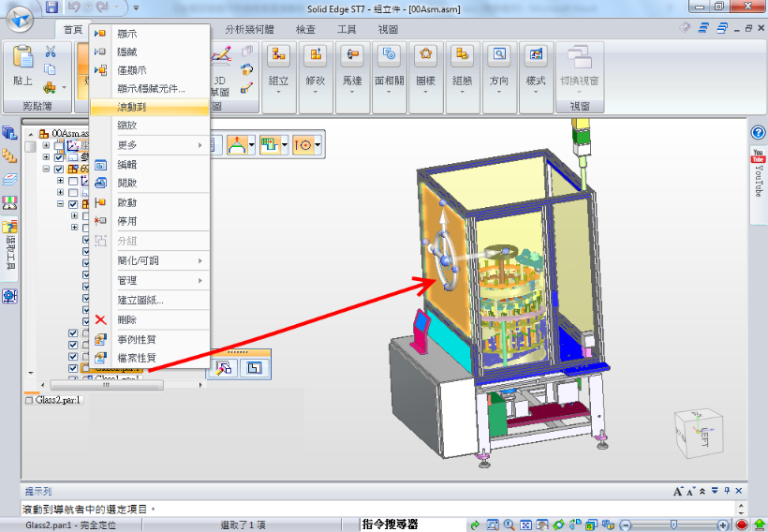Click the Paste (貼上) clipboard icon

[x=22, y=66]
